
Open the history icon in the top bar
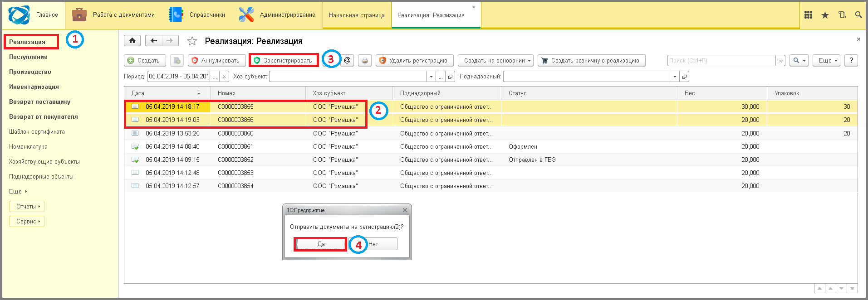pos(842,15)
